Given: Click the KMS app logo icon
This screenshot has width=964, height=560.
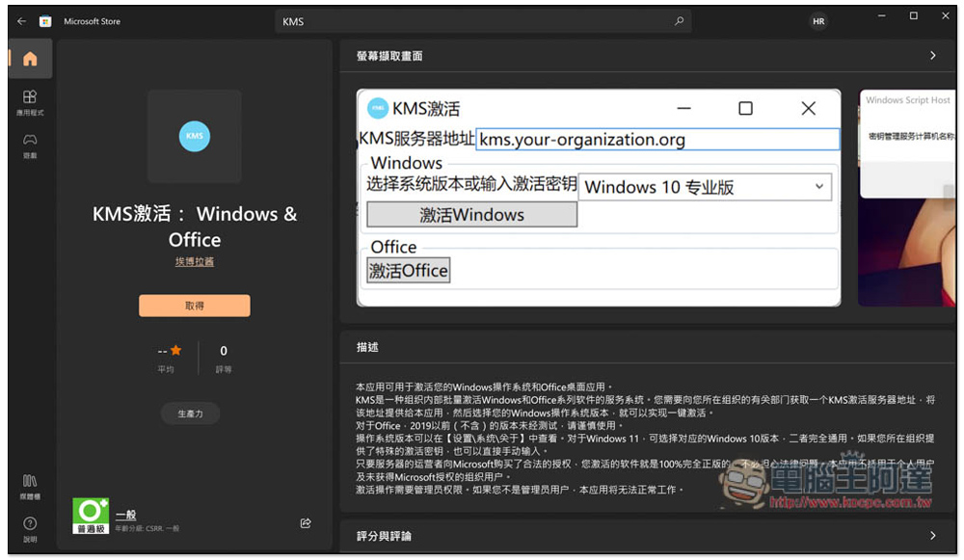Looking at the screenshot, I should coord(195,136).
